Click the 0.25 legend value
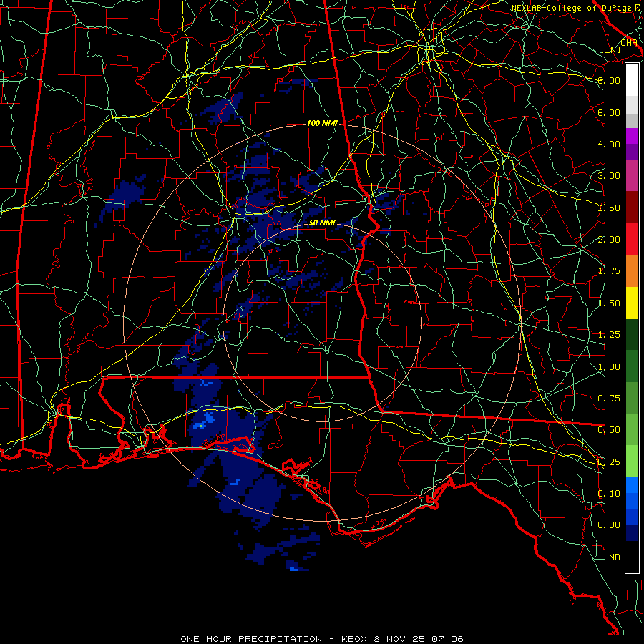This screenshot has width=644, height=644. pos(609,462)
